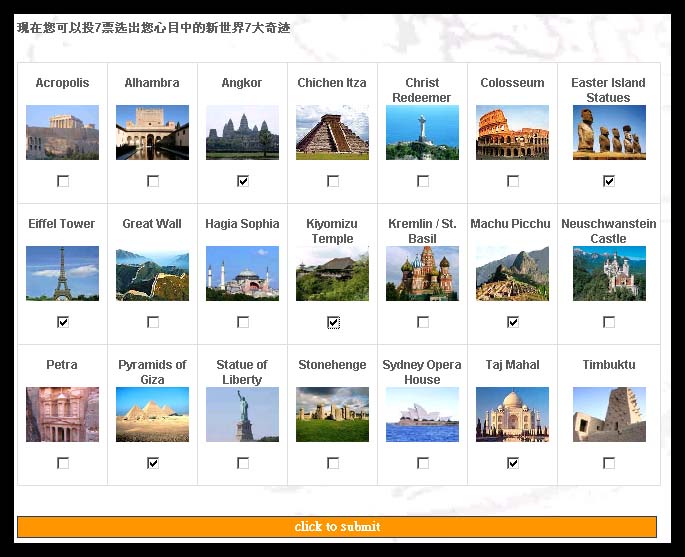Check the Petra checkbox
This screenshot has width=685, height=557.
[63, 463]
